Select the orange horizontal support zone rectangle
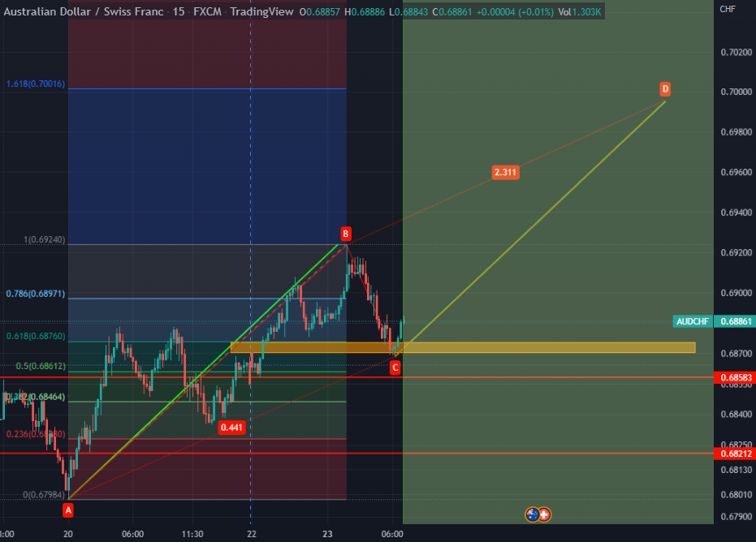 (463, 347)
